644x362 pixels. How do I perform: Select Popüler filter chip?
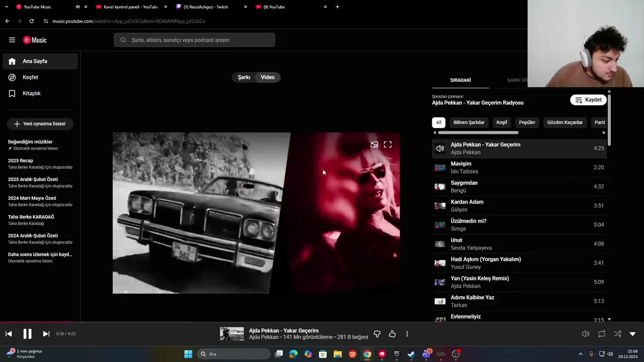(527, 122)
